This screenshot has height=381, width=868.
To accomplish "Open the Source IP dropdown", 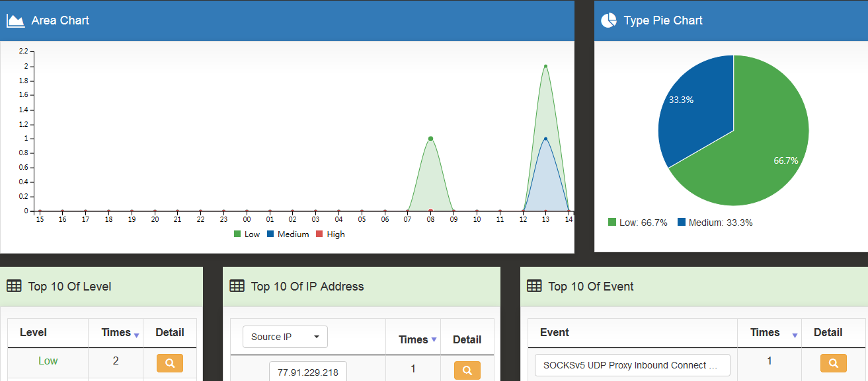I will coord(285,337).
